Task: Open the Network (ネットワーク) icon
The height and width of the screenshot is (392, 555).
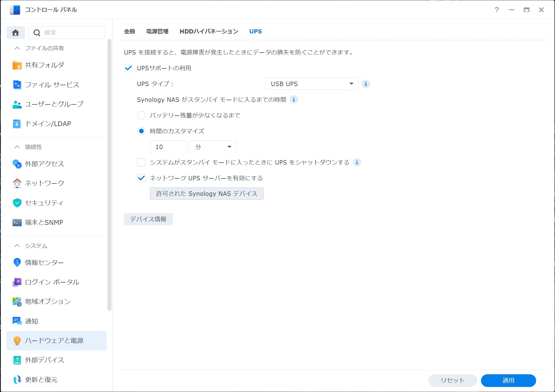Action: tap(17, 183)
